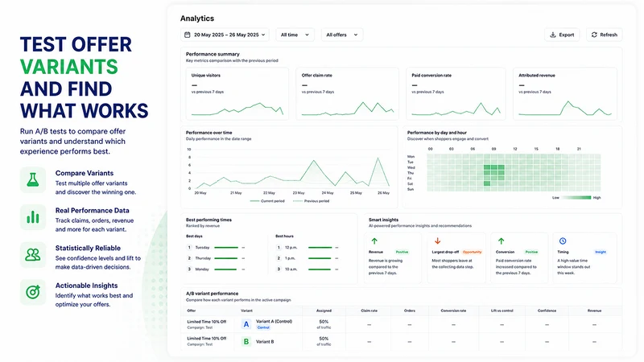Select the Monday best days row
The height and width of the screenshot is (362, 644).
[x=216, y=269]
